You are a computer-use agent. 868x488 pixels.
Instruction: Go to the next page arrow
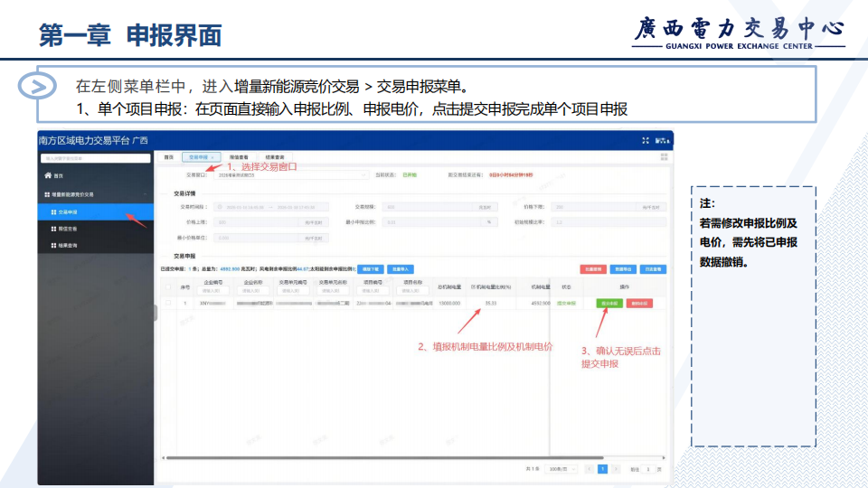616,469
